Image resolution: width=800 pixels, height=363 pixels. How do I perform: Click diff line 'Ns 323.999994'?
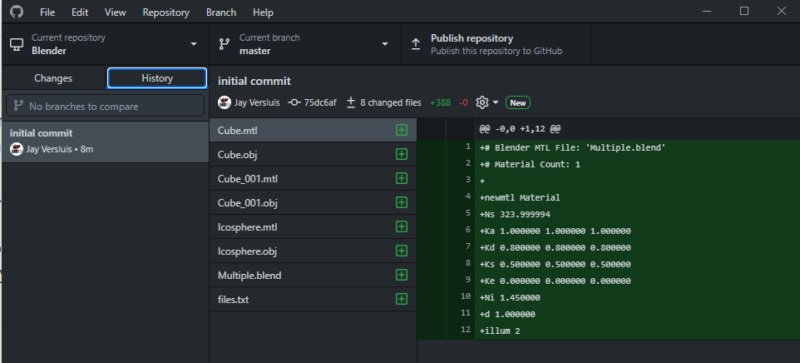pyautogui.click(x=515, y=214)
